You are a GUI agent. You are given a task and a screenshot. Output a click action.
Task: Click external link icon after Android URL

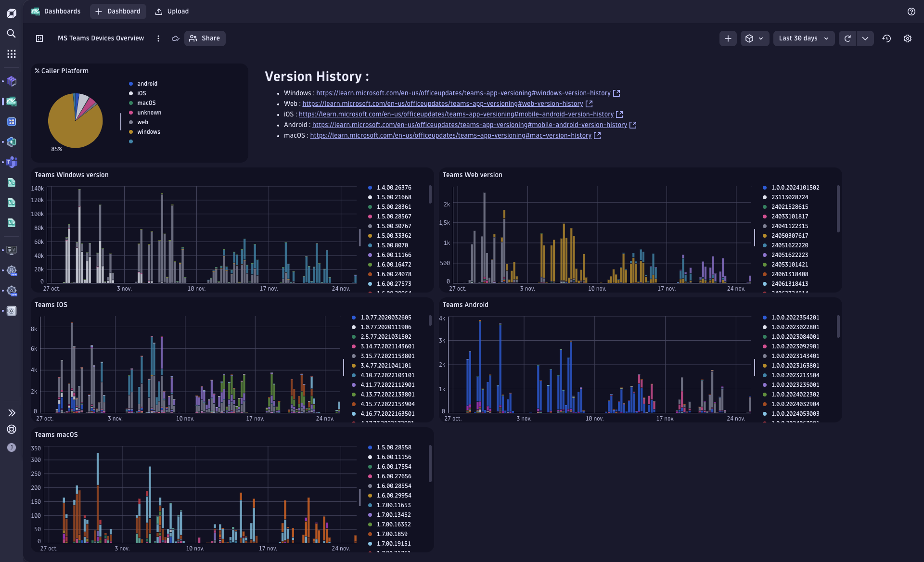pyautogui.click(x=633, y=125)
